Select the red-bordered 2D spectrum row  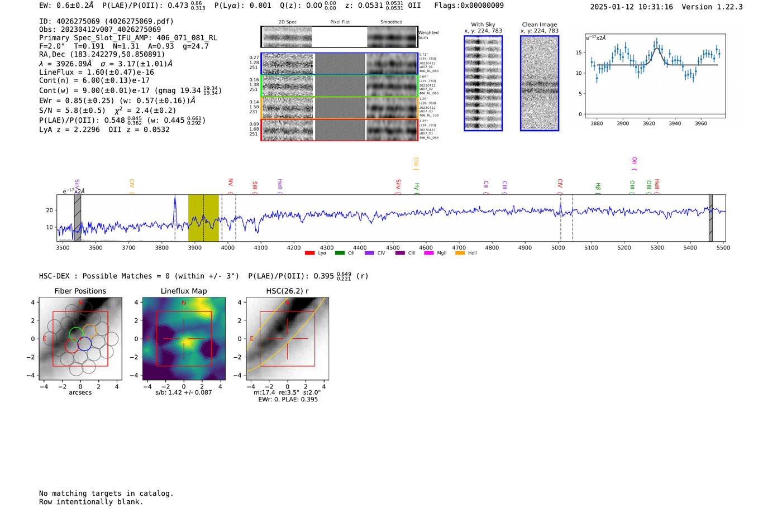point(340,130)
